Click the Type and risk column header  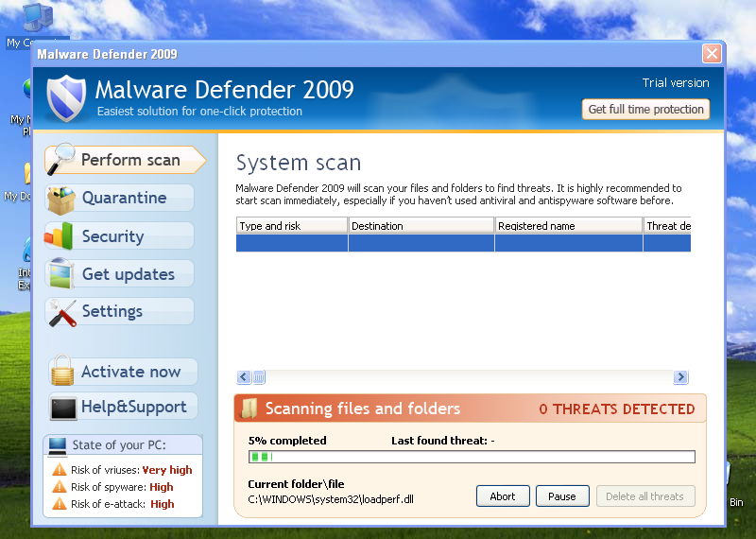[x=292, y=225]
